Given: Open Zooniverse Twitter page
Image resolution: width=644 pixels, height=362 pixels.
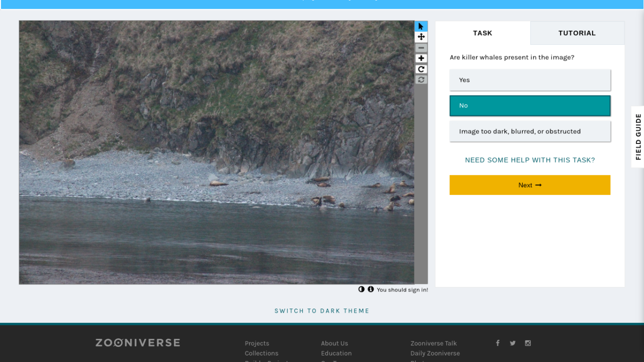Looking at the screenshot, I should click(x=513, y=343).
